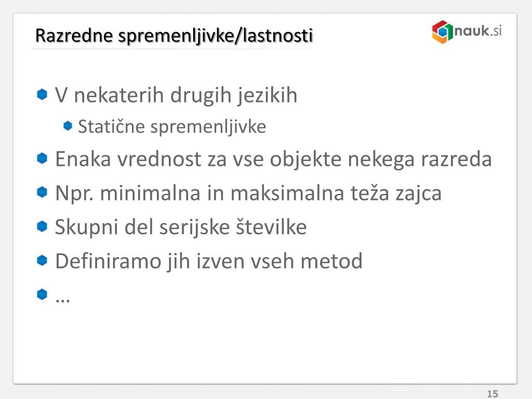Click the word razreda in third bullet
Screen dimensions: 532x399
tap(456, 159)
